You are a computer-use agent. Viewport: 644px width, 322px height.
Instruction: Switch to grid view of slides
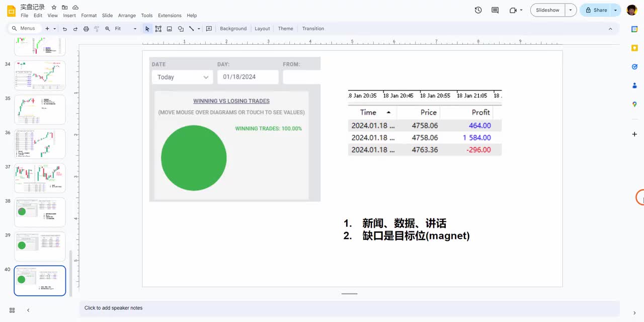(x=12, y=310)
